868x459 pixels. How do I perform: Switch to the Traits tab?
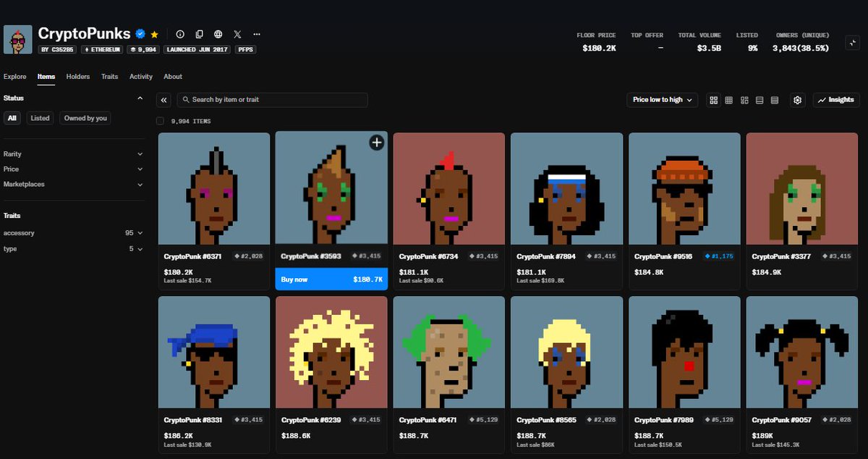110,77
